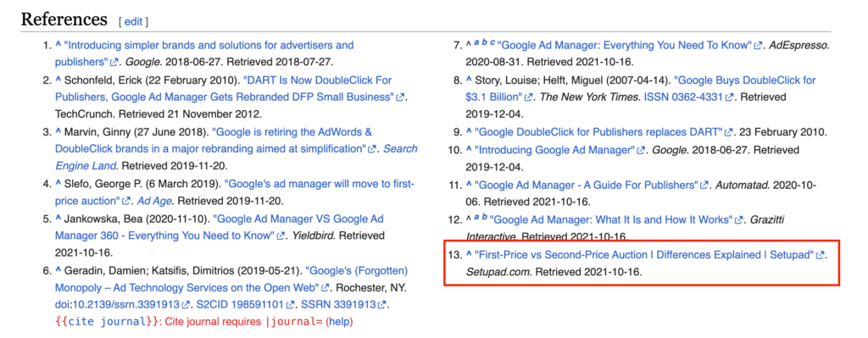Click the 'References' section heading

click(64, 19)
